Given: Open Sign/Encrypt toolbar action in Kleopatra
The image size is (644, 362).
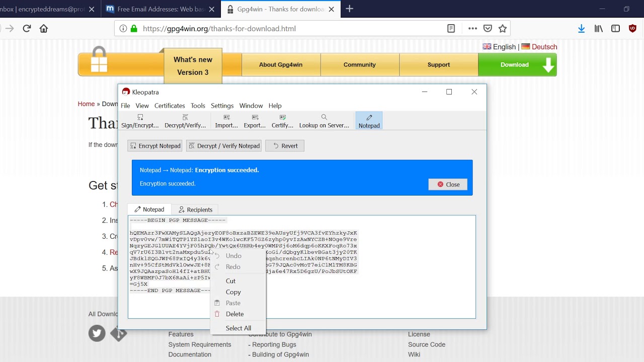Looking at the screenshot, I should (140, 121).
